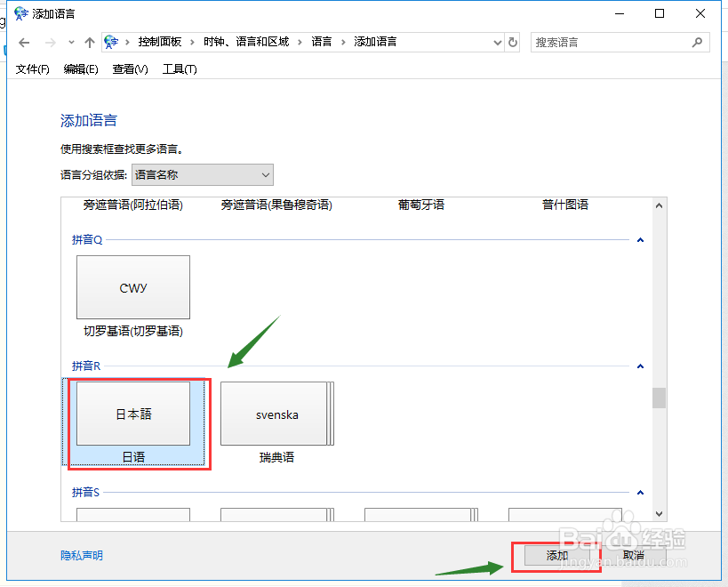Click the application icon in the title bar

point(20,12)
